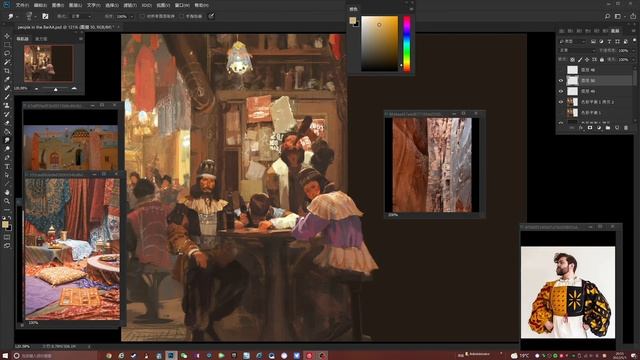Click the Navigator zoom slider handle

(x=56, y=89)
